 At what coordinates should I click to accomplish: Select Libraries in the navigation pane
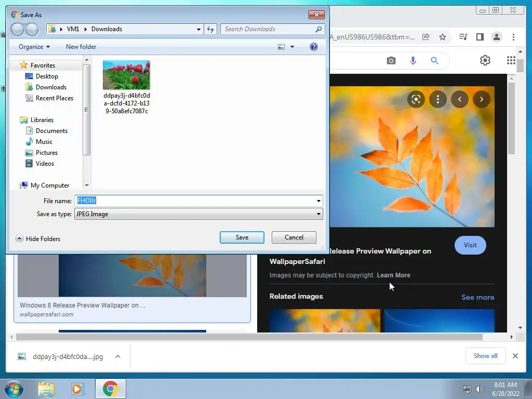tap(42, 120)
